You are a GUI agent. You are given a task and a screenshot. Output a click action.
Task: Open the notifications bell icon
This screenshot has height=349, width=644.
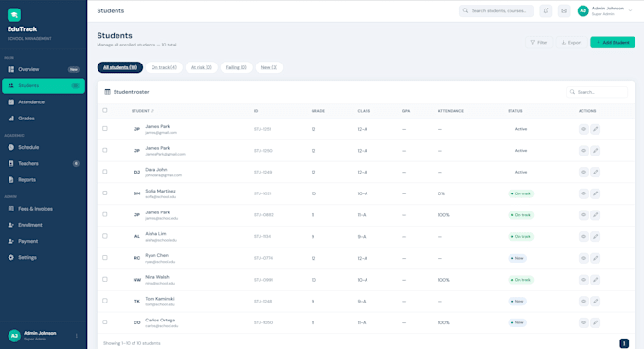546,11
